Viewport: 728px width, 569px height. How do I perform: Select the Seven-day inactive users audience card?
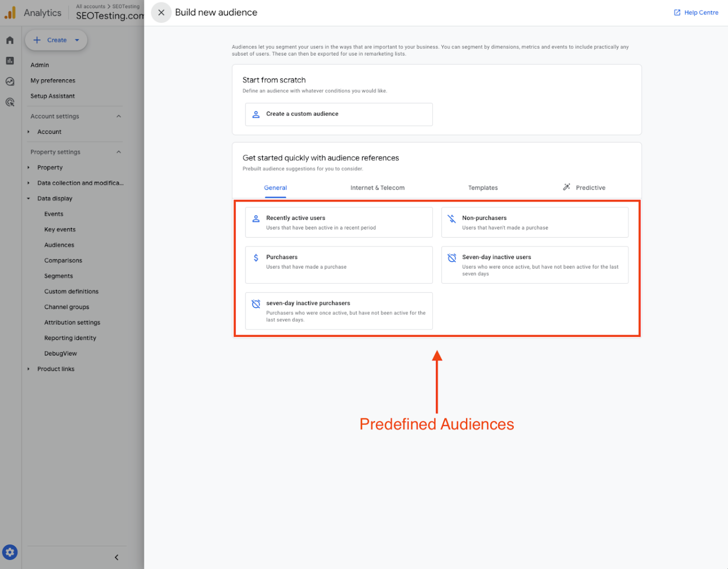point(535,265)
